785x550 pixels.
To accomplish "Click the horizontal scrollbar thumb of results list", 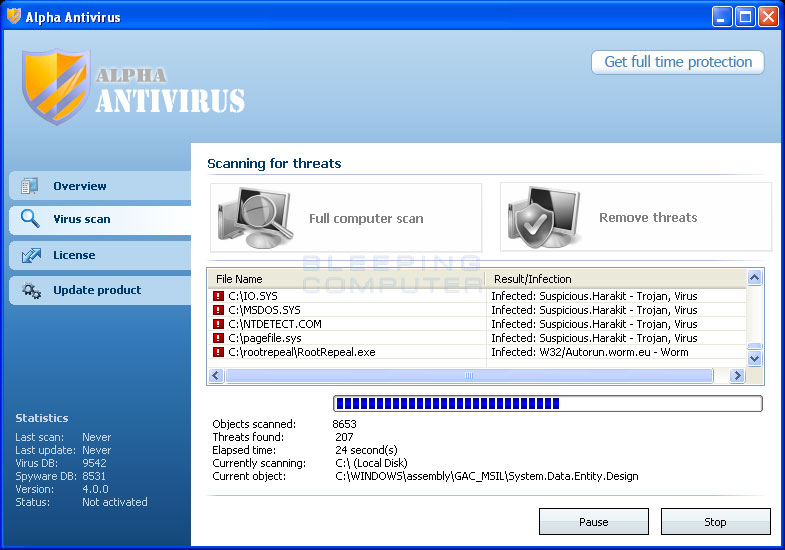I will [x=469, y=375].
